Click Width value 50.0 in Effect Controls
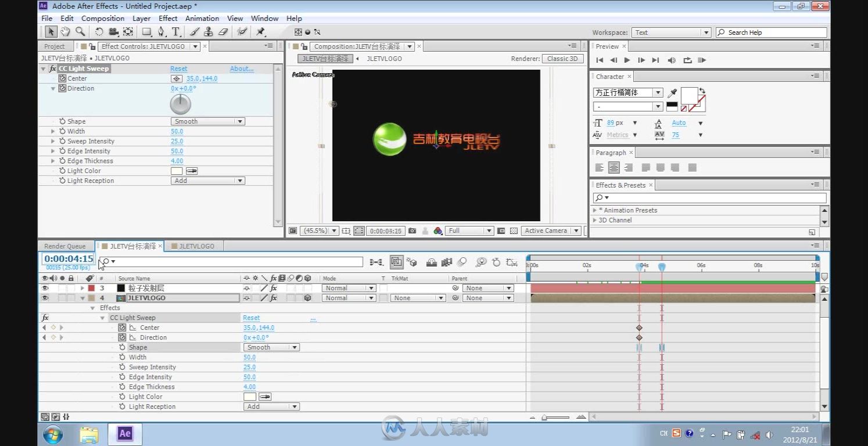Image resolution: width=868 pixels, height=446 pixels. 177,131
